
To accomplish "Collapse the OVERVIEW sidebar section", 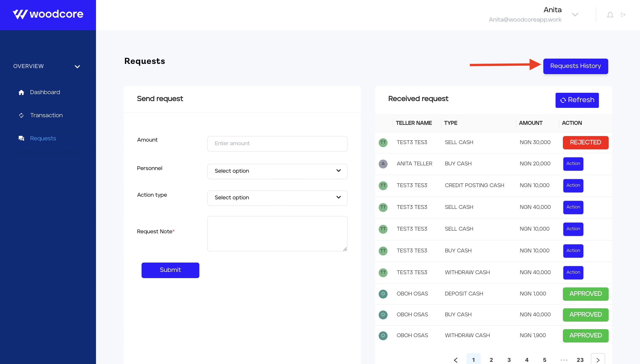I will coord(77,67).
